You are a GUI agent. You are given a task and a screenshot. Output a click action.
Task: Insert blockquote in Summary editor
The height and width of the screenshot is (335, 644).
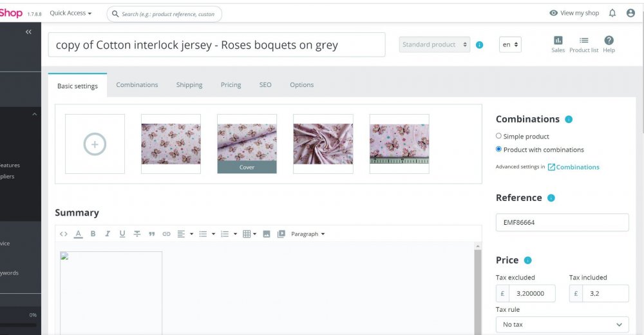point(151,234)
